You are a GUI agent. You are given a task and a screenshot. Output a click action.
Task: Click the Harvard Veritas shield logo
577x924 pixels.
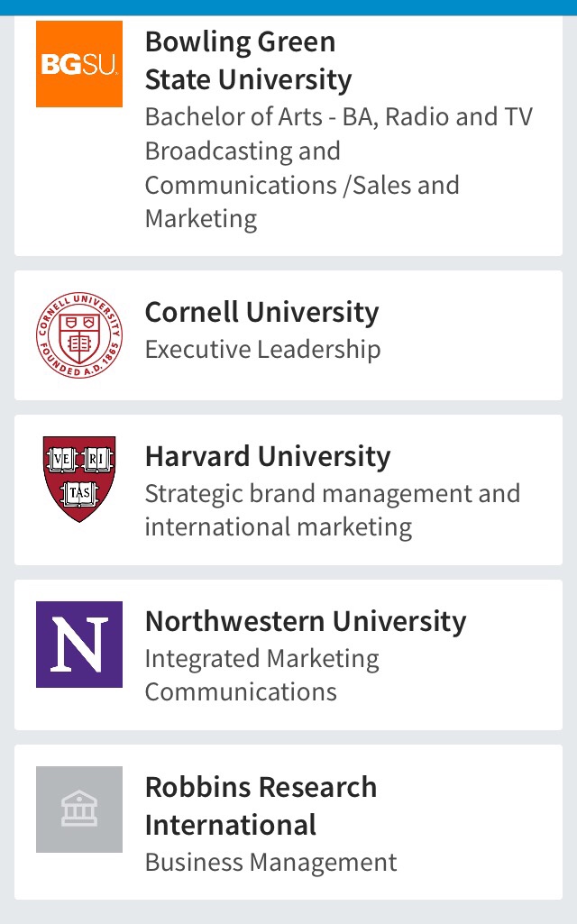point(79,479)
